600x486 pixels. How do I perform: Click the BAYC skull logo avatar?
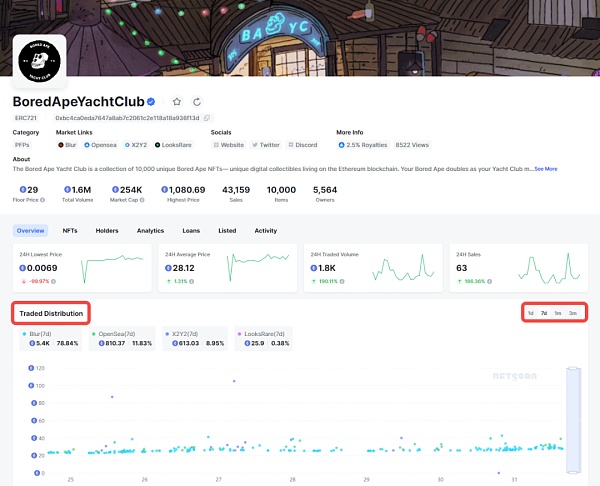point(39,61)
